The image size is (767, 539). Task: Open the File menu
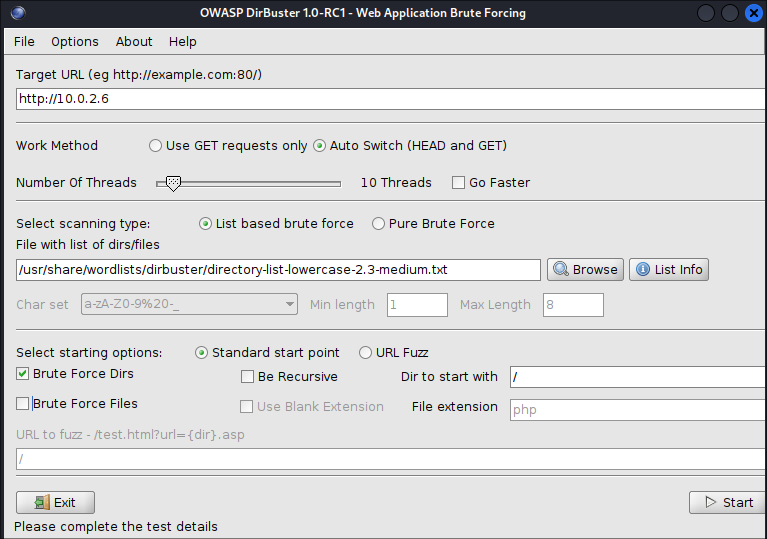point(24,42)
